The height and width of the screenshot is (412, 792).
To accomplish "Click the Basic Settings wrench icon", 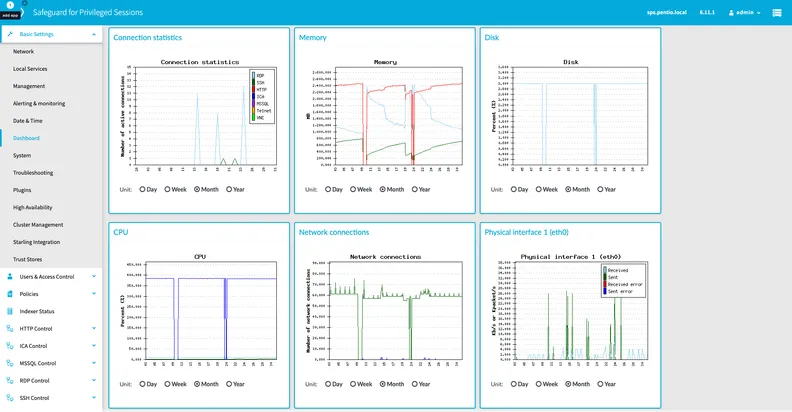I will click(x=10, y=34).
